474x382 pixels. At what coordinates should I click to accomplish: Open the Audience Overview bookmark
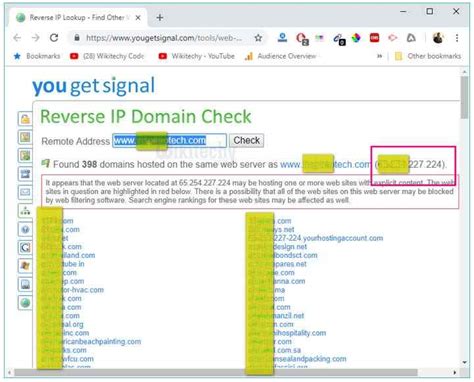click(280, 56)
